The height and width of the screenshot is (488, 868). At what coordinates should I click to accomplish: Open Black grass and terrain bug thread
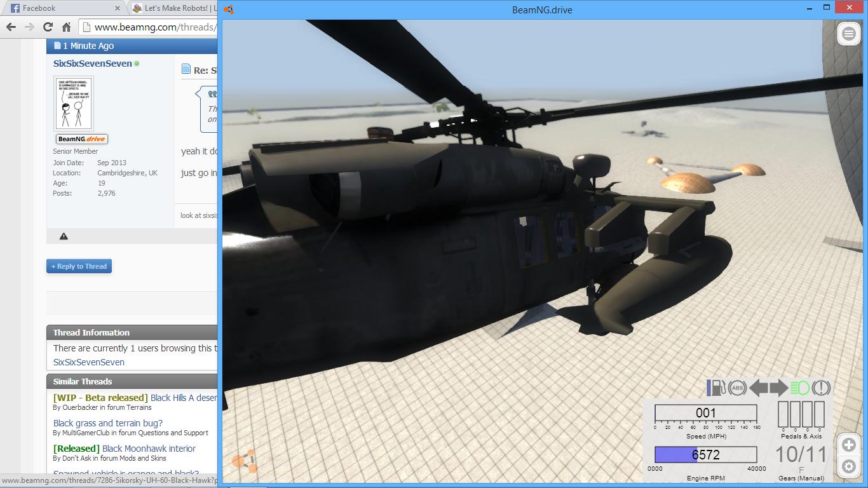pyautogui.click(x=108, y=423)
